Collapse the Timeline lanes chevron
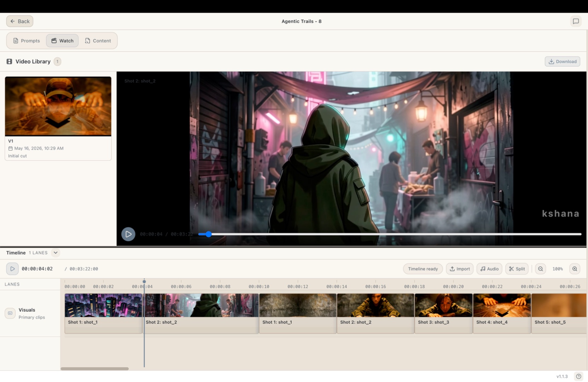 [56, 253]
